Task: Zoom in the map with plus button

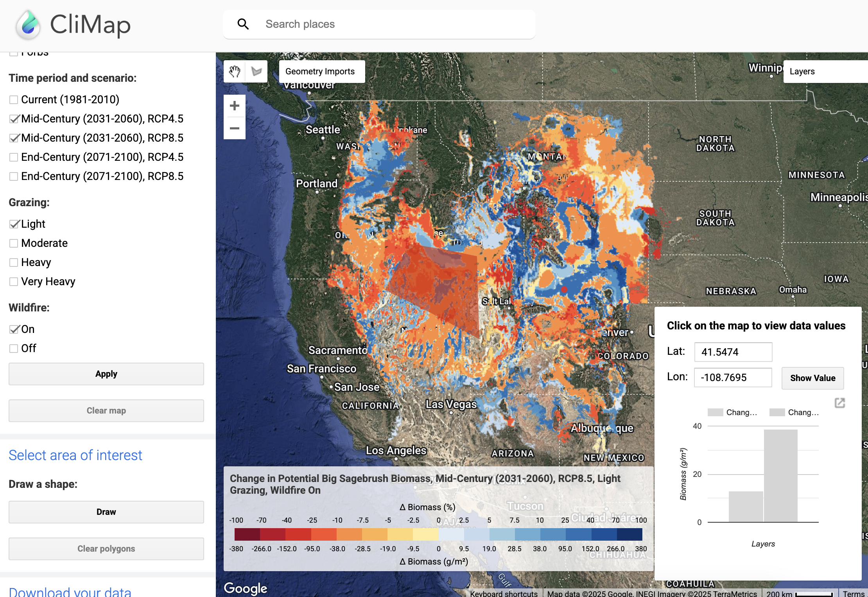Action: [235, 106]
